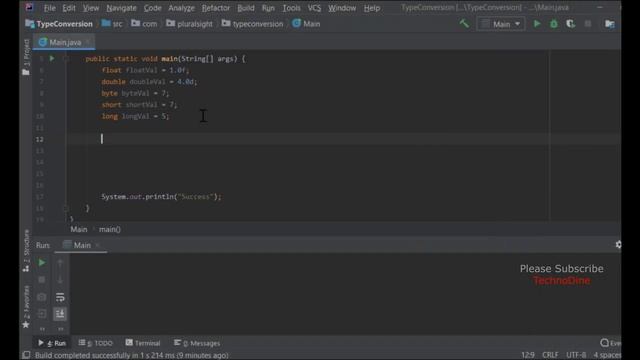Viewport: 640px width, 360px height.
Task: Rerun Main with Run panel play icon
Action: pyautogui.click(x=42, y=263)
